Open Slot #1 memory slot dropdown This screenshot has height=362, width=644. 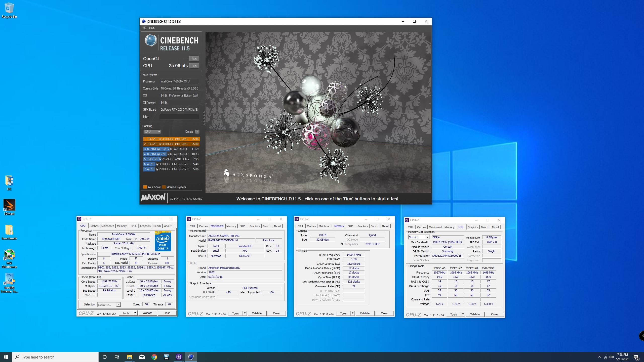419,237
